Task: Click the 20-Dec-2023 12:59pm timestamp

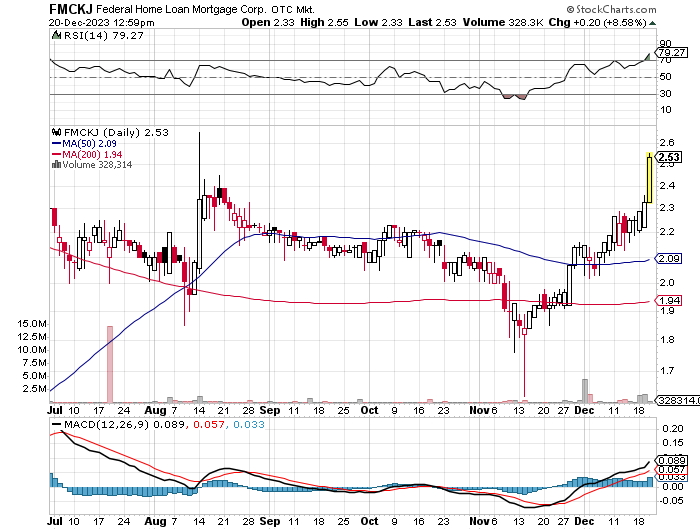Action: pyautogui.click(x=102, y=23)
